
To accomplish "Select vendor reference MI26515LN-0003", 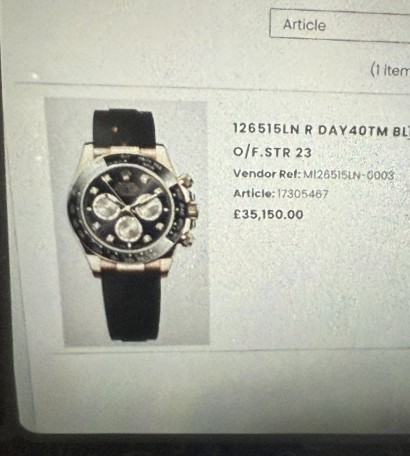I will pos(349,175).
